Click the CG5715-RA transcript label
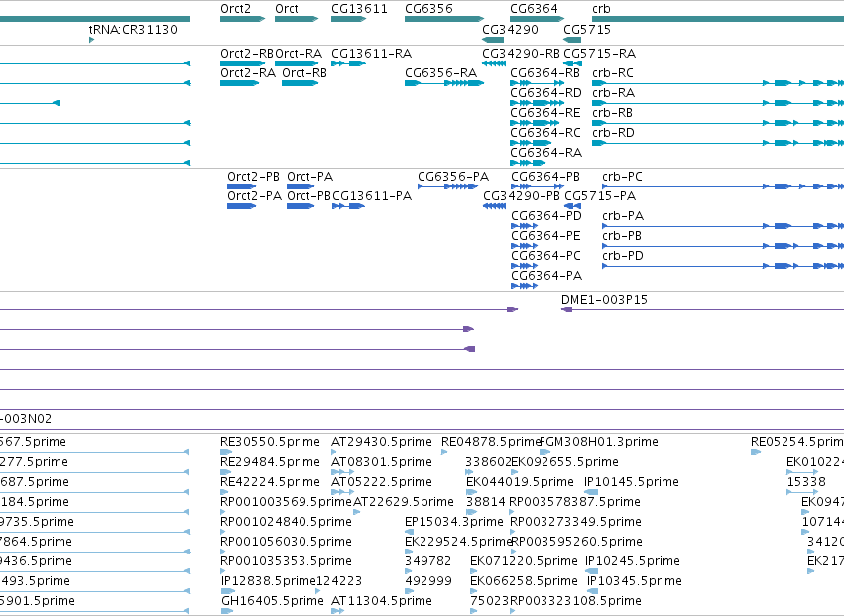 click(x=600, y=54)
